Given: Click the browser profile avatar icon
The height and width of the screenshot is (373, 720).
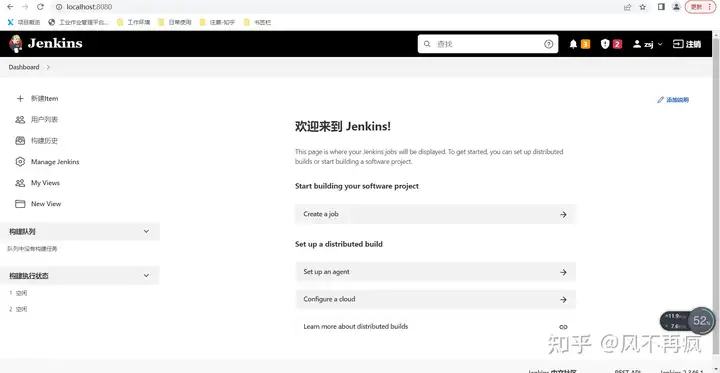Looking at the screenshot, I should click(676, 7).
